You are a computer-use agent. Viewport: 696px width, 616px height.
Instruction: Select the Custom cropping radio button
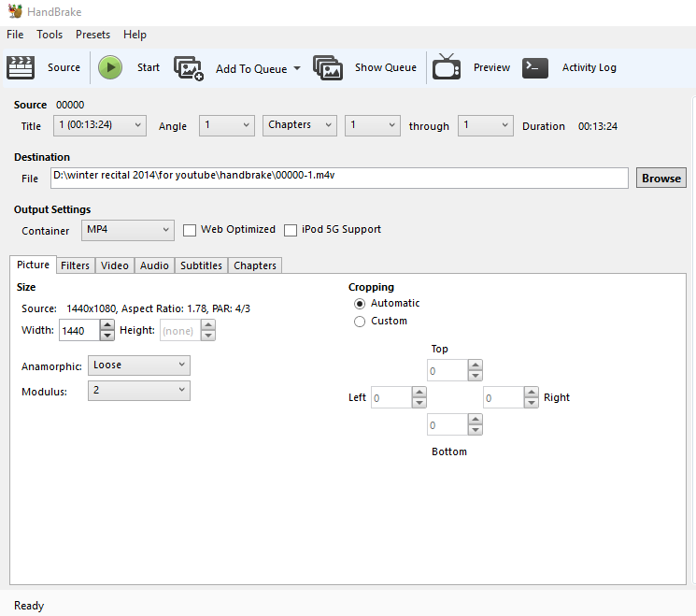(x=360, y=322)
